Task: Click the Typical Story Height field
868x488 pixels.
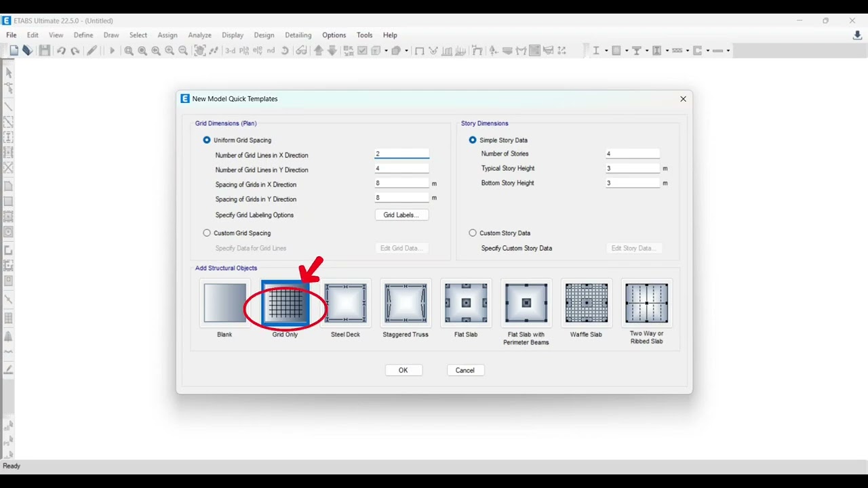Action: pos(633,168)
